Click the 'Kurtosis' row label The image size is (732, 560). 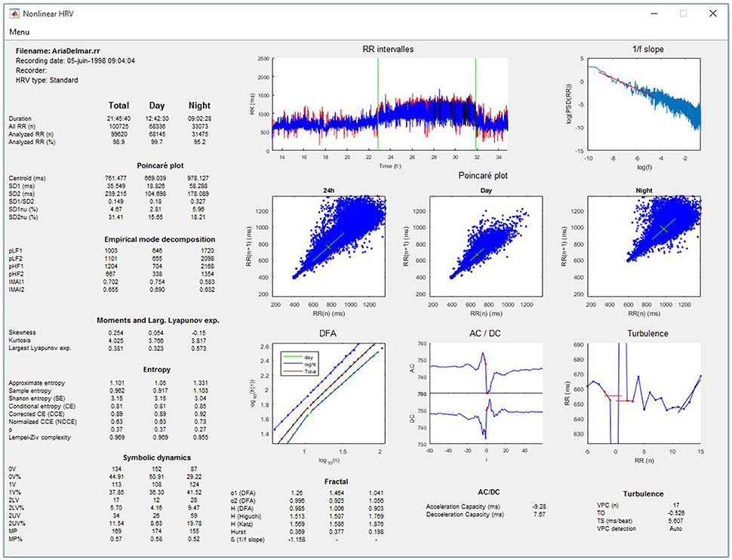point(20,340)
